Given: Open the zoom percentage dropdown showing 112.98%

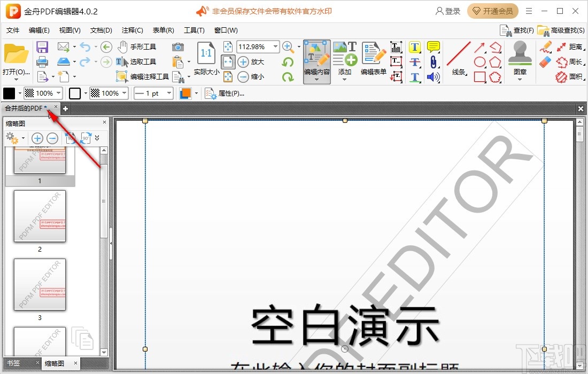Looking at the screenshot, I should pyautogui.click(x=275, y=46).
